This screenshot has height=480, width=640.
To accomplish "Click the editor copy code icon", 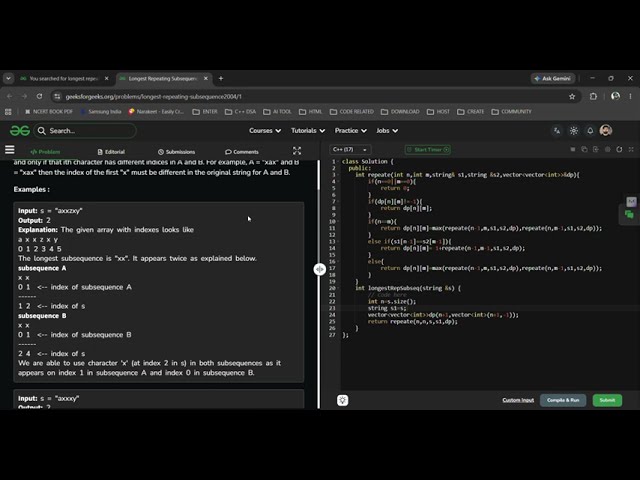I will pyautogui.click(x=584, y=149).
